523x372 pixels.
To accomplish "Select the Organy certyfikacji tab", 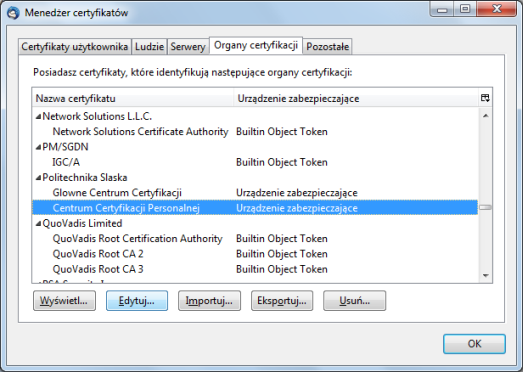I will point(256,45).
